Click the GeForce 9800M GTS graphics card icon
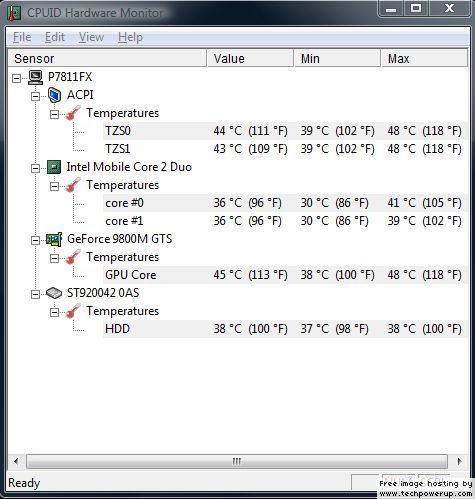 [x=54, y=239]
